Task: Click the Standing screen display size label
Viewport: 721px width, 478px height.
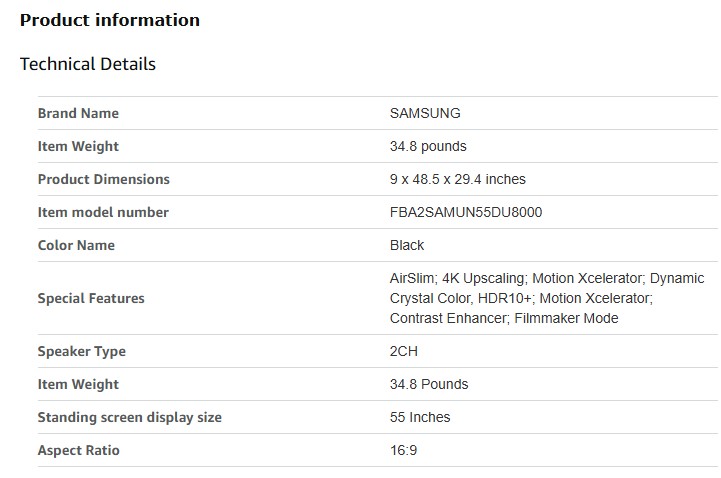Action: tap(130, 417)
